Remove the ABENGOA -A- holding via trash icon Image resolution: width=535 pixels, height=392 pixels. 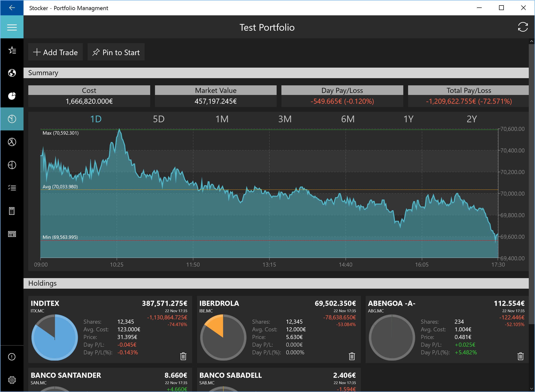[520, 356]
